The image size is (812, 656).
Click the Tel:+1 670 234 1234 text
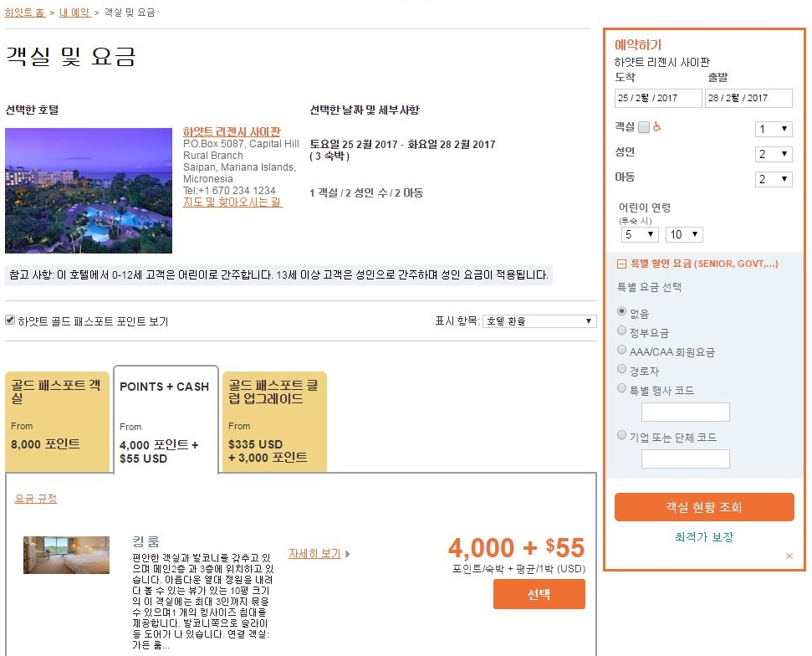tap(229, 190)
